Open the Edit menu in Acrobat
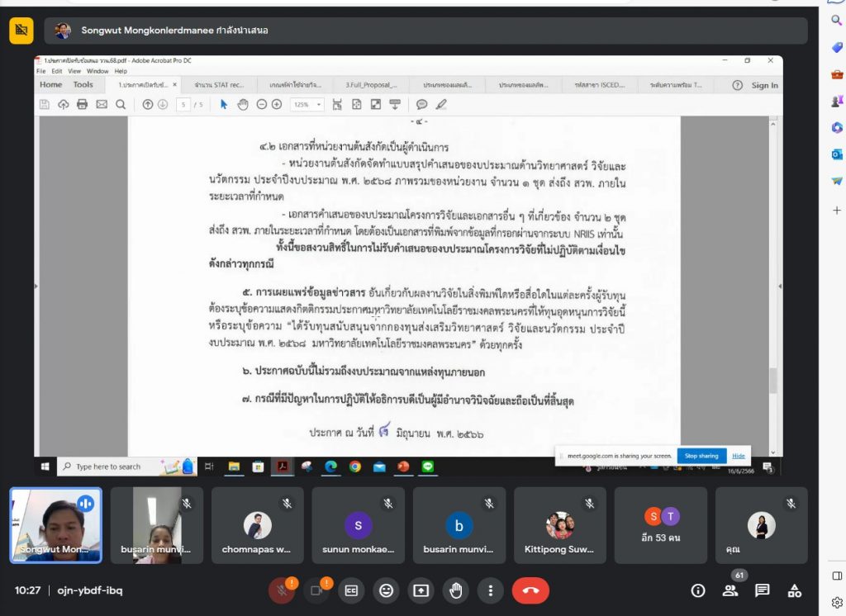The width and height of the screenshot is (846, 616). point(57,71)
